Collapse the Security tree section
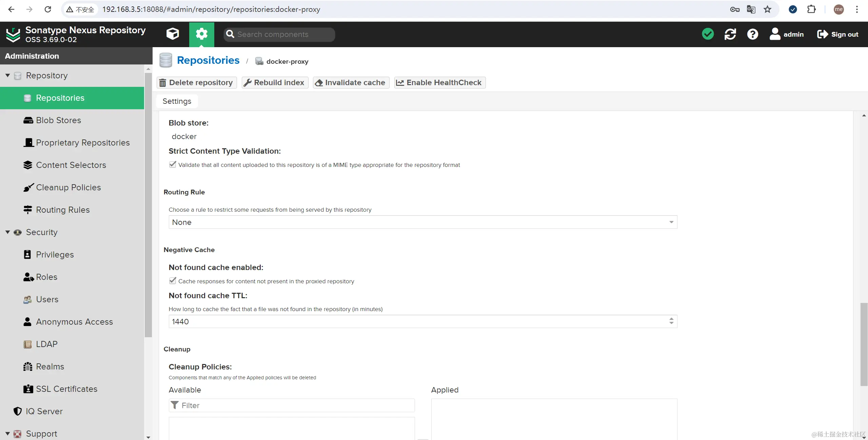The width and height of the screenshot is (868, 440). pyautogui.click(x=7, y=232)
